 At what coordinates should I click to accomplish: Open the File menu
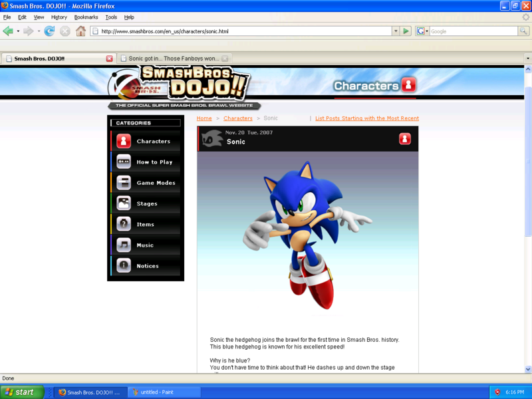[x=7, y=17]
